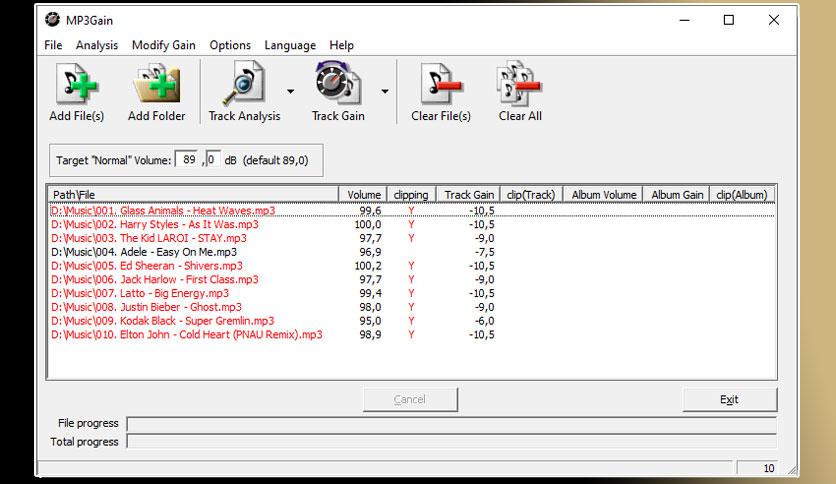Open the Track Gain dropdown arrow

pos(385,91)
